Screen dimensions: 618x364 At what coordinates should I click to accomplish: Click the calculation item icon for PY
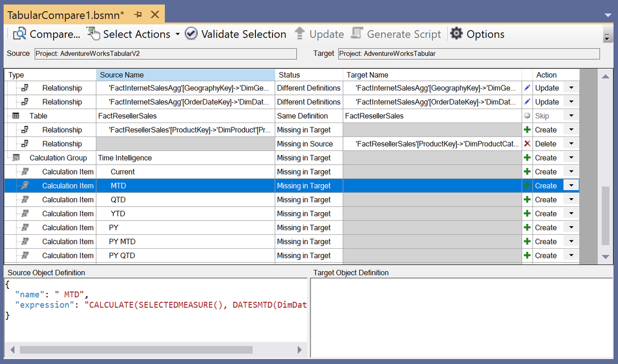click(25, 227)
